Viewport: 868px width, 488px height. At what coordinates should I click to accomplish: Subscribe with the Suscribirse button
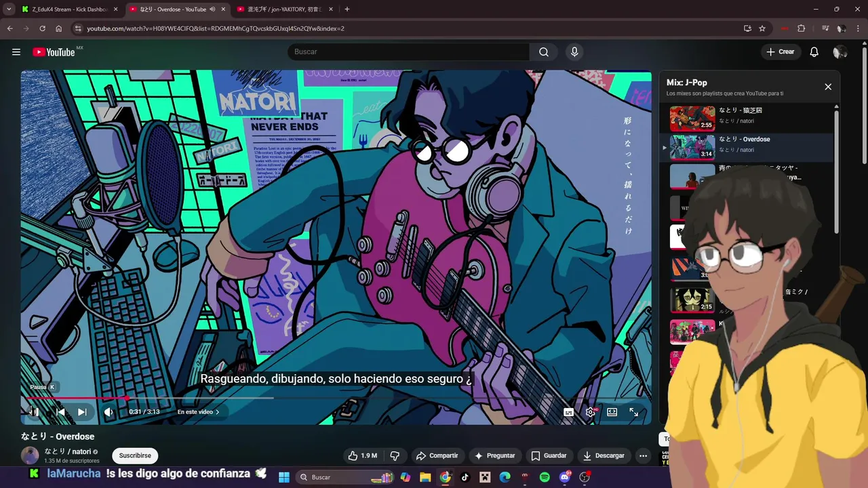click(135, 456)
